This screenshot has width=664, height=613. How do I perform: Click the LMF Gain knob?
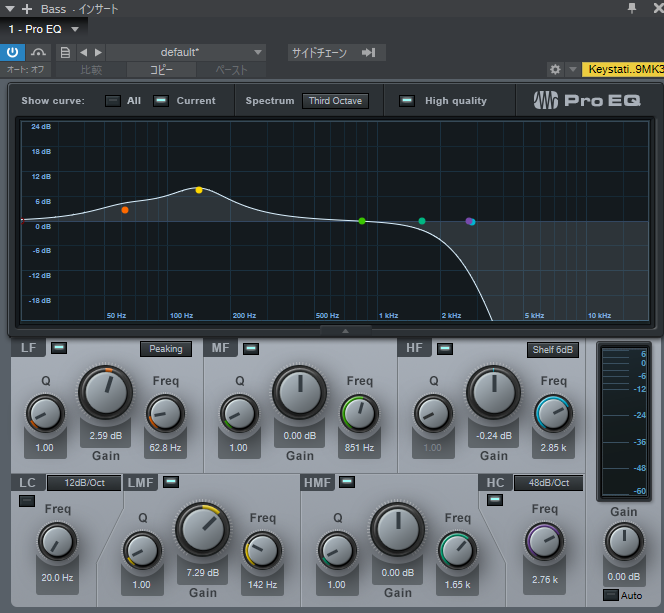tap(202, 529)
